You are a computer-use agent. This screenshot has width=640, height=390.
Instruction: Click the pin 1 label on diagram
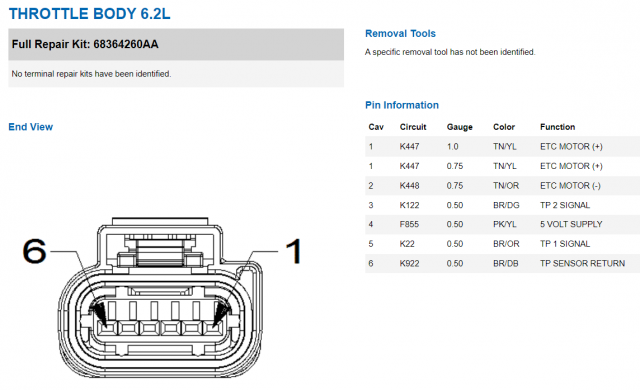click(x=293, y=251)
